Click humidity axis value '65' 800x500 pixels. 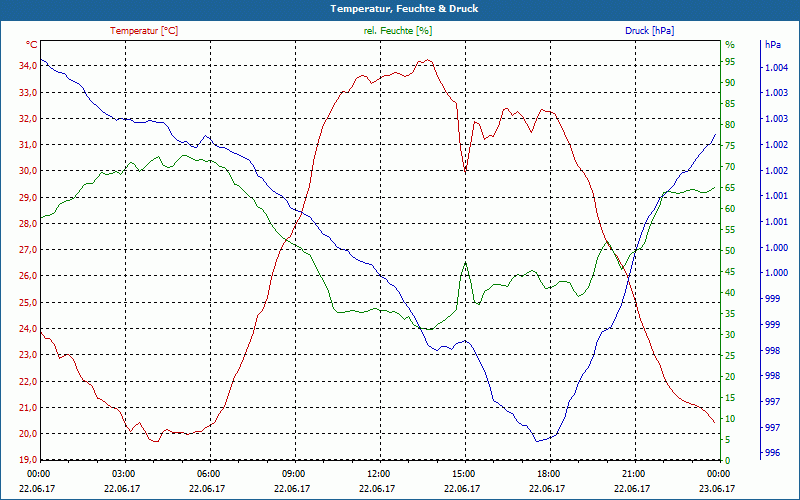730,188
